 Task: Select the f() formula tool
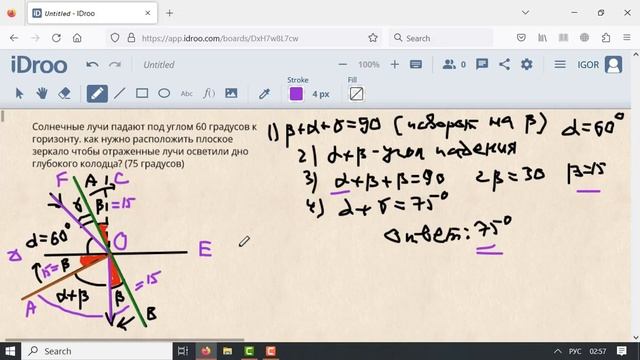[209, 94]
